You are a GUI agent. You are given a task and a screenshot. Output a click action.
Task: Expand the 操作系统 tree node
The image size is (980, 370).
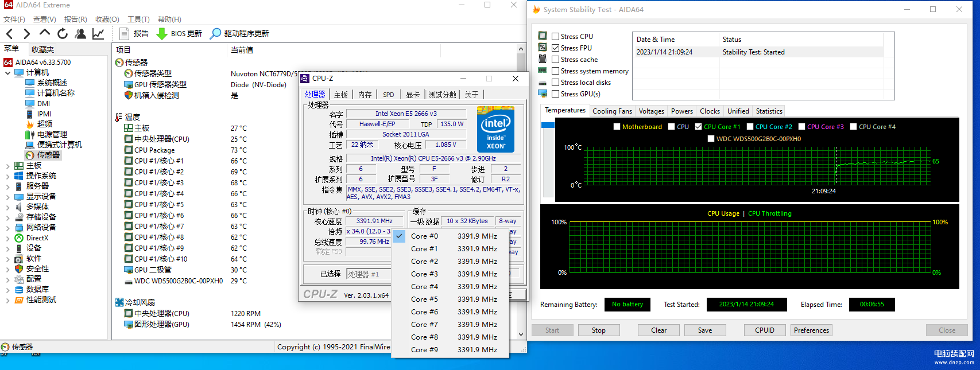(x=7, y=176)
